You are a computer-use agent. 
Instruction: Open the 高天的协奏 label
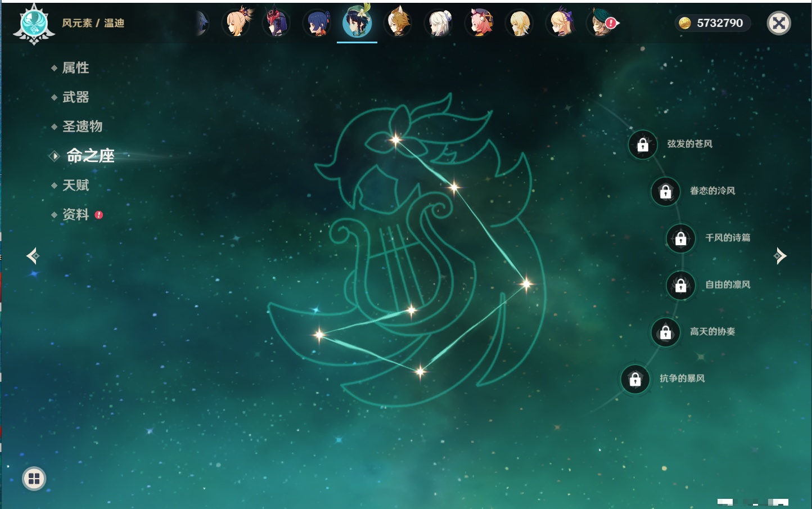tap(712, 332)
